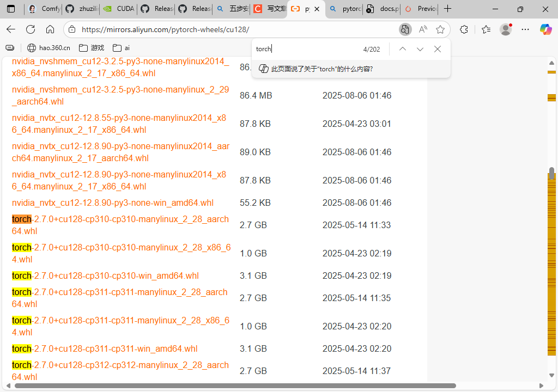Reload the pytorch-wheels page

[x=31, y=29]
